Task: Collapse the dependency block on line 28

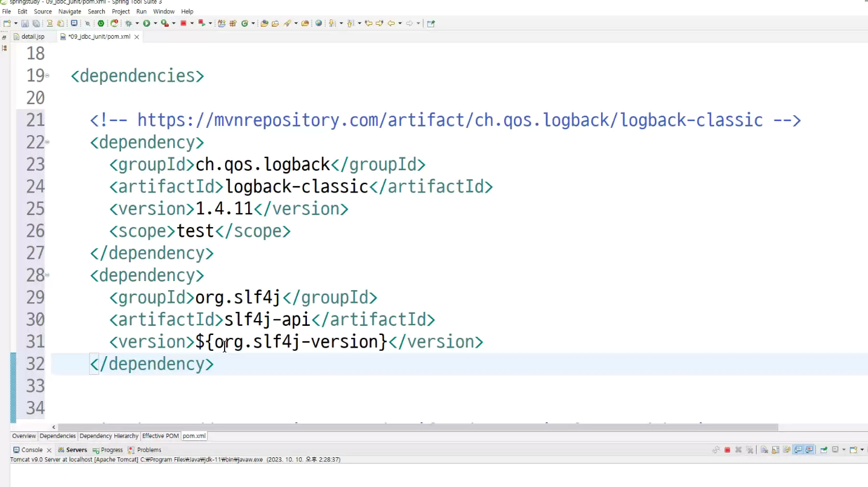Action: [x=47, y=275]
